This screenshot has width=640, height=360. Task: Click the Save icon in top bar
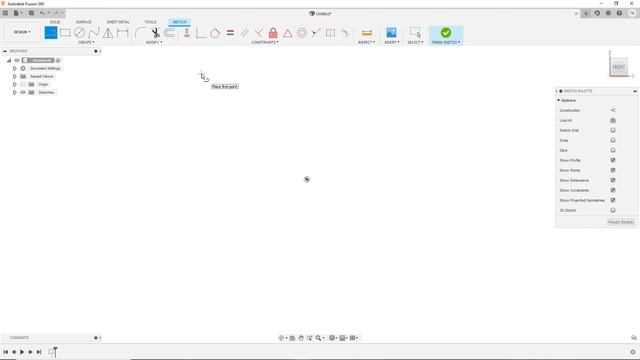31,13
